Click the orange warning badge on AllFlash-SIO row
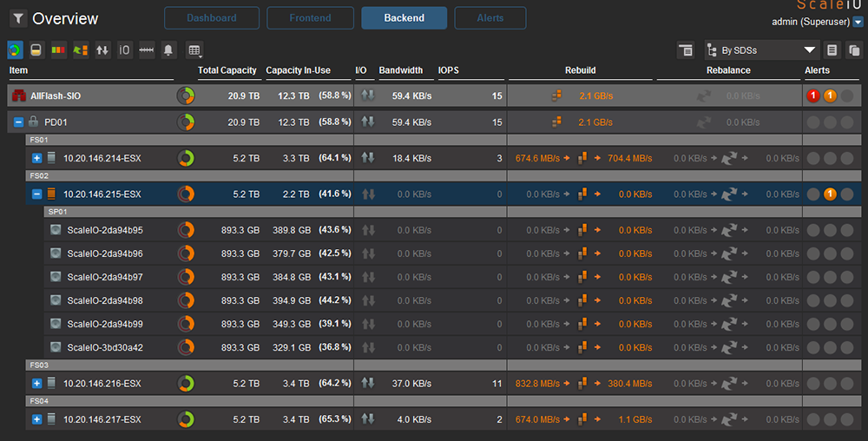Screen dimensions: 868x441 point(830,95)
